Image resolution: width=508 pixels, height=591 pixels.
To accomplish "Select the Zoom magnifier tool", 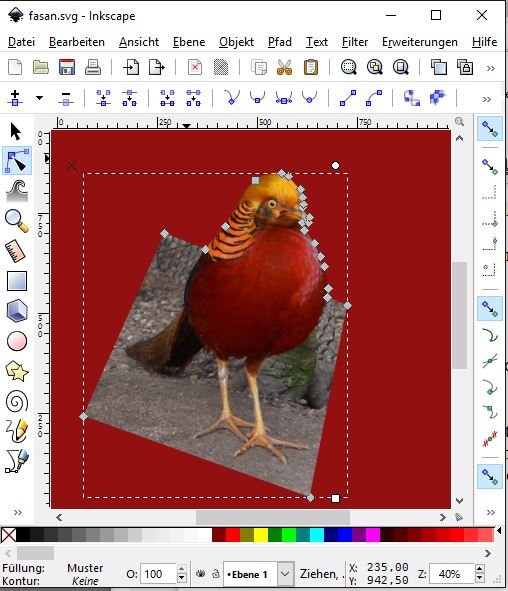I will pos(17,221).
